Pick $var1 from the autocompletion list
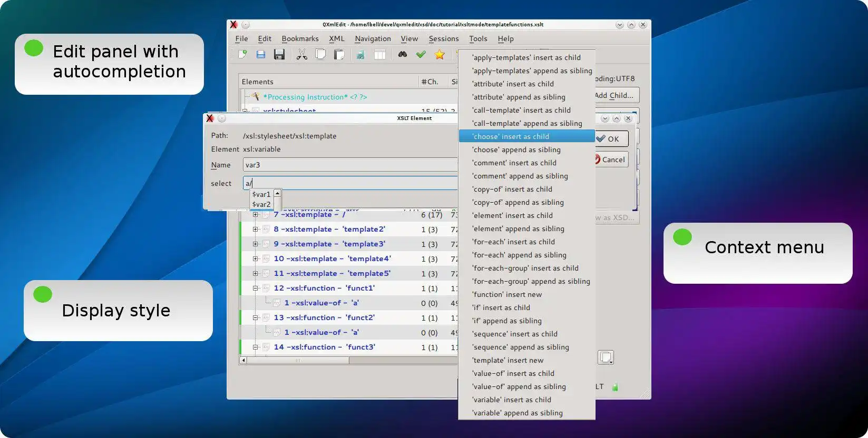The image size is (868, 438). [x=261, y=194]
